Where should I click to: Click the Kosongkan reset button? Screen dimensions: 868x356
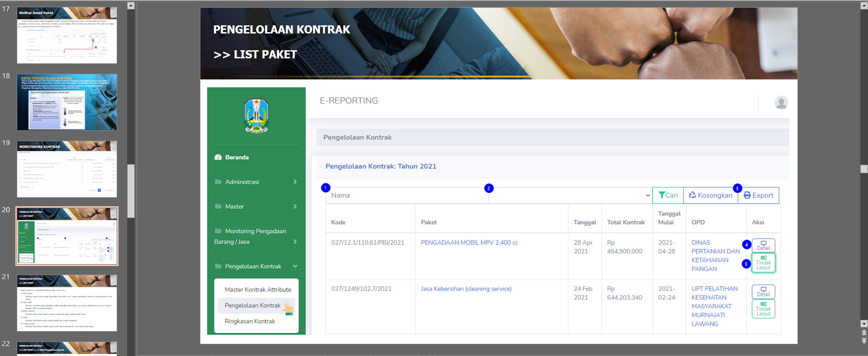[x=711, y=195]
